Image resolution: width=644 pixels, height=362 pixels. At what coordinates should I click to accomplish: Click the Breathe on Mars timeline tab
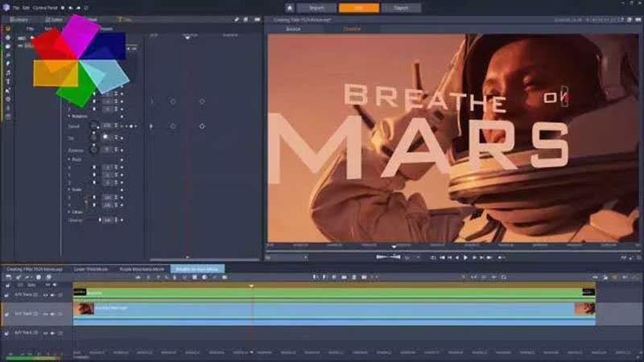197,269
